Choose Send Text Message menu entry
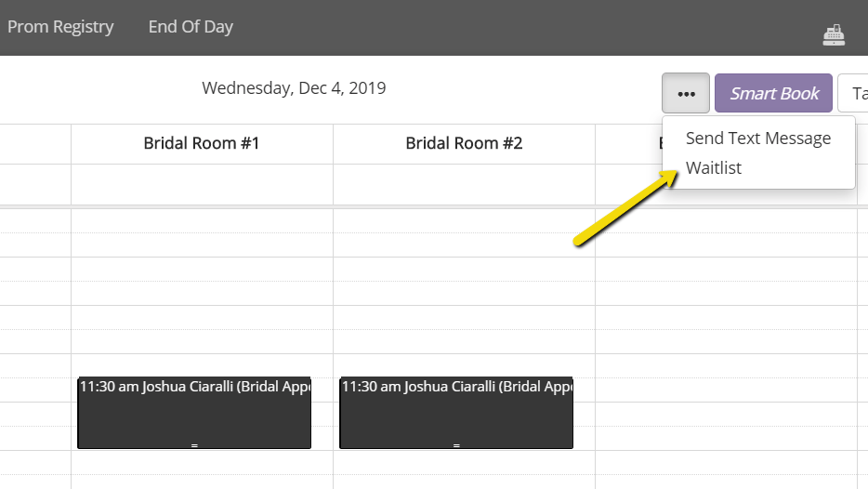The image size is (868, 489). 757,138
